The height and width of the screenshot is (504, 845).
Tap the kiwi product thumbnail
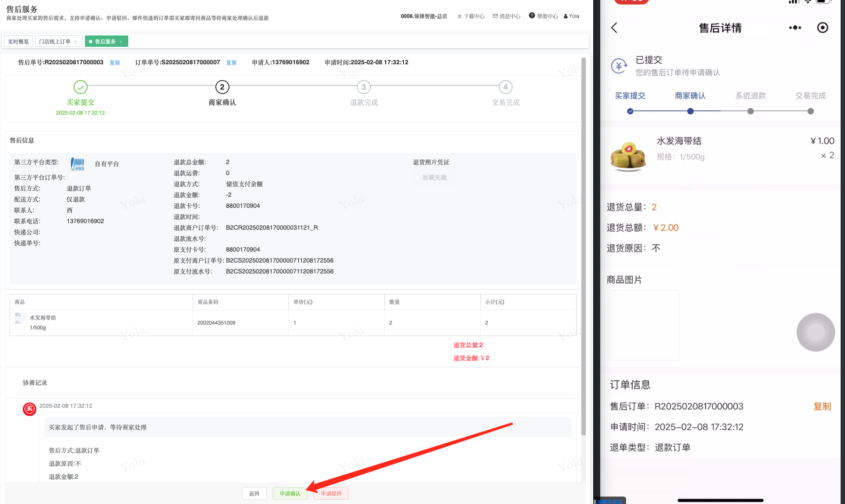click(x=628, y=155)
